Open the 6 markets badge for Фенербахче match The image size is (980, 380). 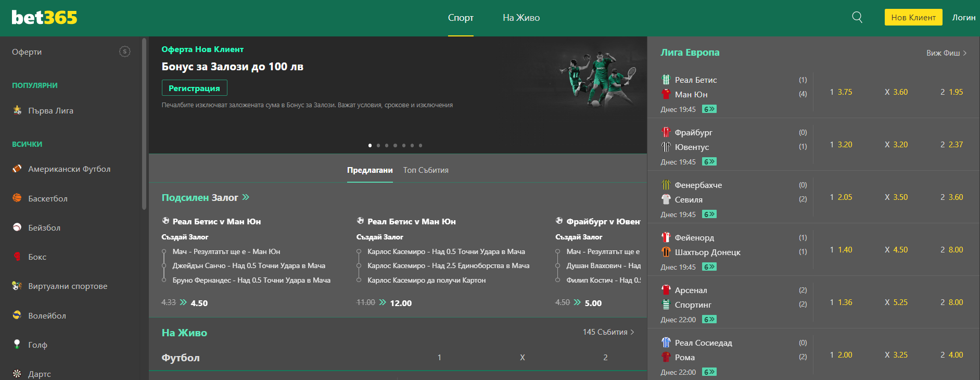(x=709, y=214)
